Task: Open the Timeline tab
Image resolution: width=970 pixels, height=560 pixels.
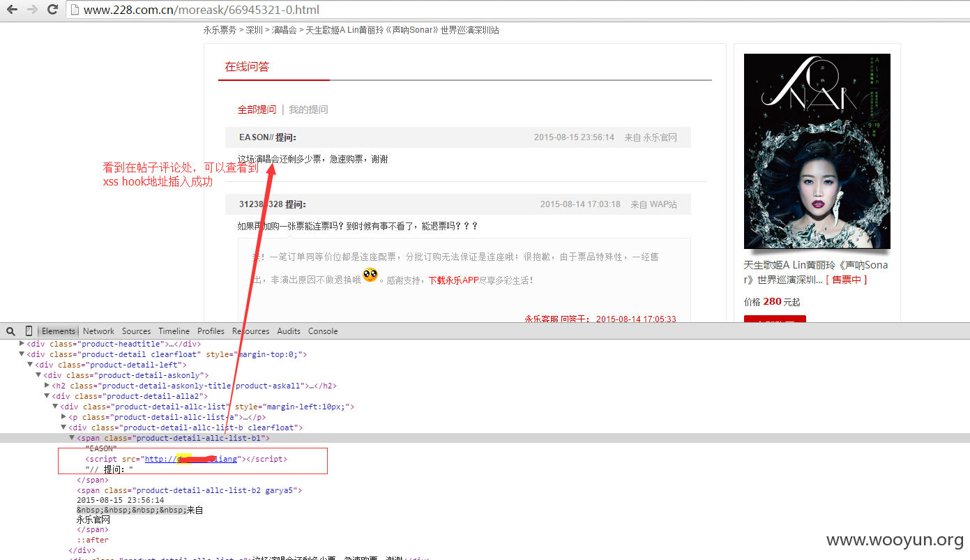Action: 174,331
